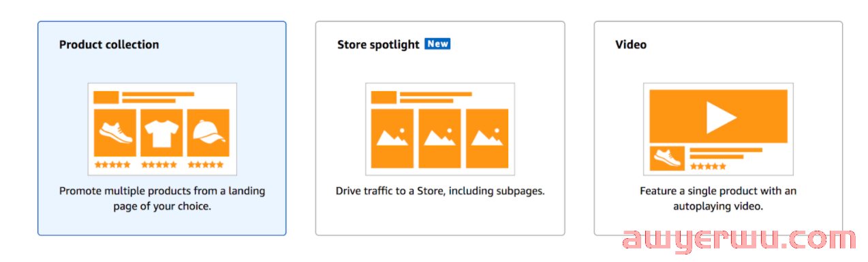Click the baseball cap icon tile
This screenshot has width=868, height=262.
coord(208,133)
